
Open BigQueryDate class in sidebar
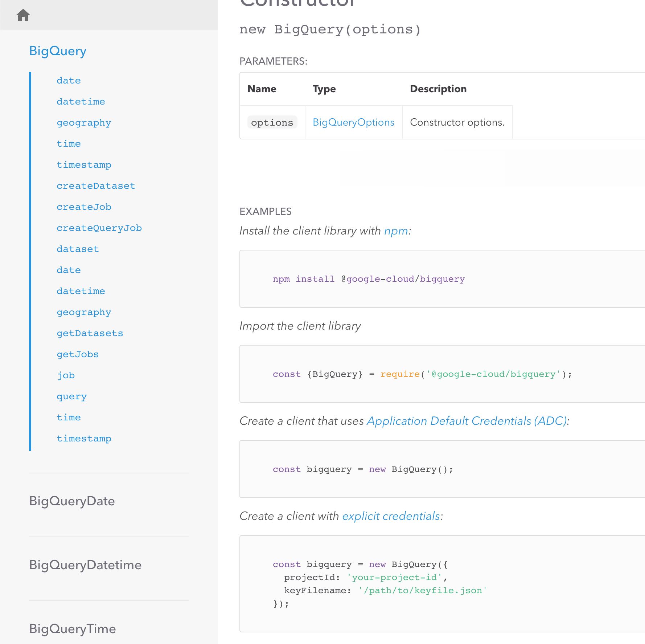pos(72,501)
